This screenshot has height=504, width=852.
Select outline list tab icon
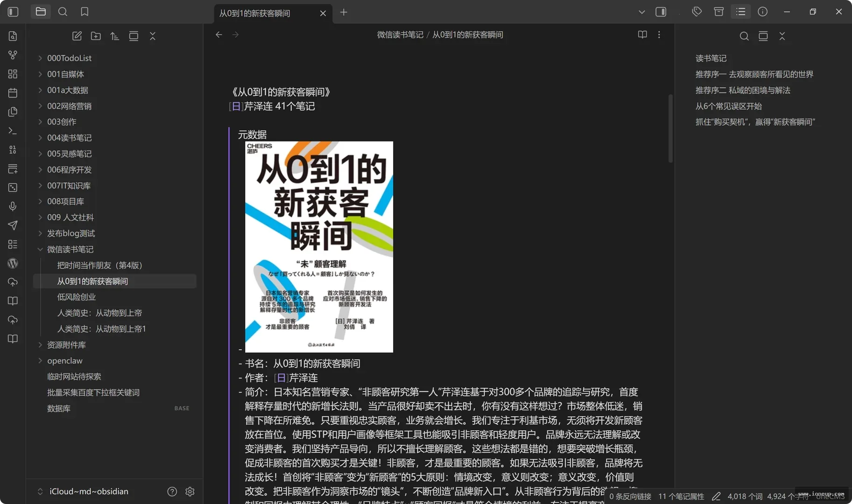[x=741, y=12]
